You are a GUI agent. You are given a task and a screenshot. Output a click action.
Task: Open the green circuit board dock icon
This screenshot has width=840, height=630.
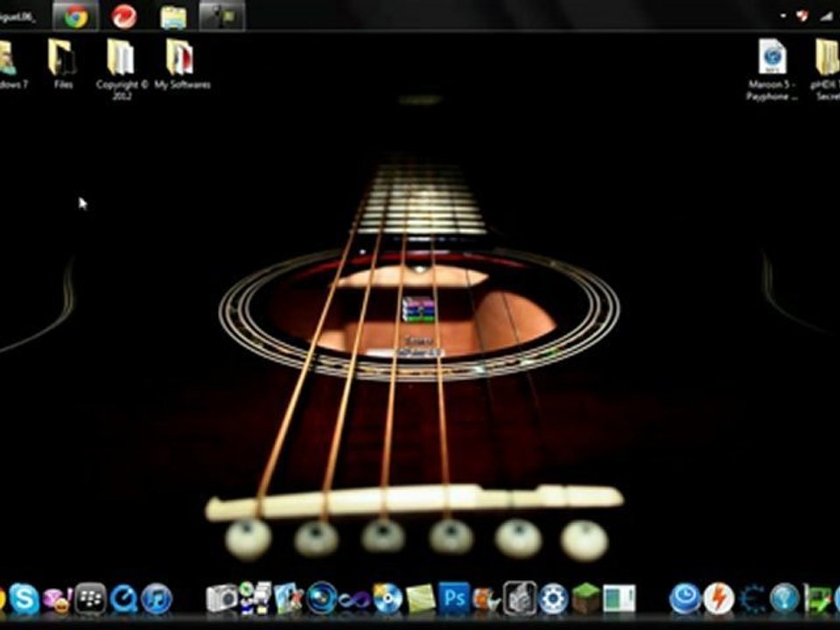coord(817,598)
